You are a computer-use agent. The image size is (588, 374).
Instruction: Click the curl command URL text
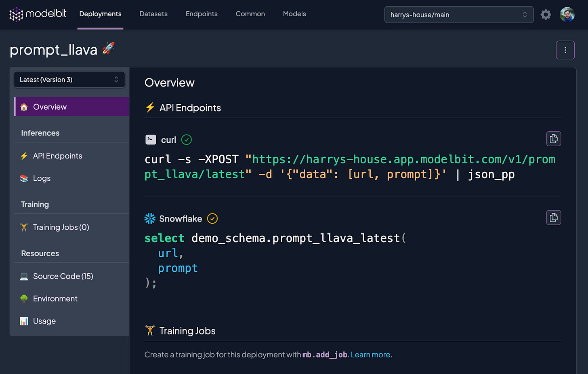(x=350, y=167)
